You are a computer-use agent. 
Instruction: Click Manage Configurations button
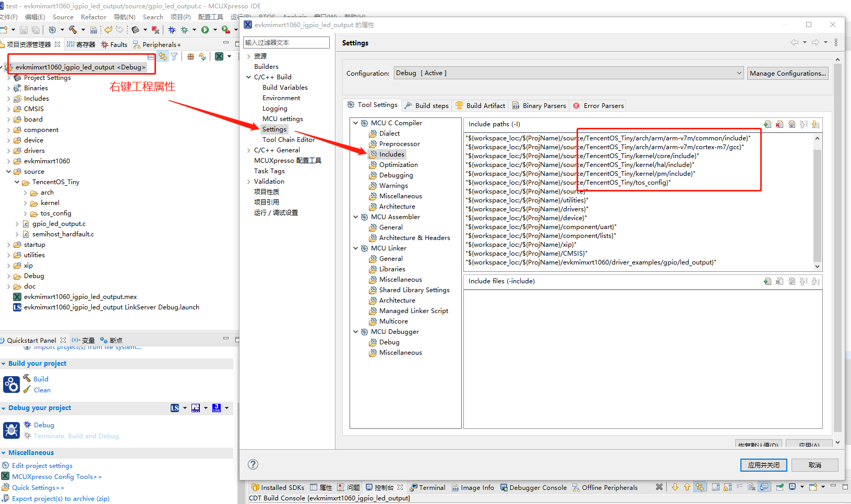(787, 73)
